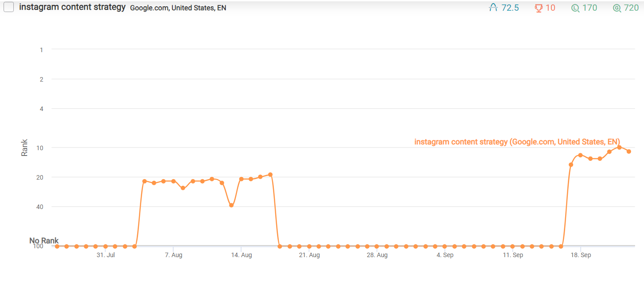Click the Google.com, United States, EN location text

click(178, 8)
